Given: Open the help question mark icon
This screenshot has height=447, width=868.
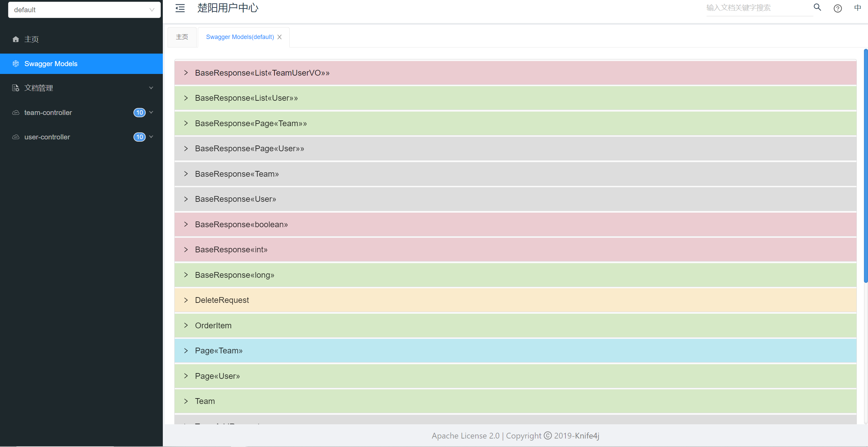Looking at the screenshot, I should (837, 8).
